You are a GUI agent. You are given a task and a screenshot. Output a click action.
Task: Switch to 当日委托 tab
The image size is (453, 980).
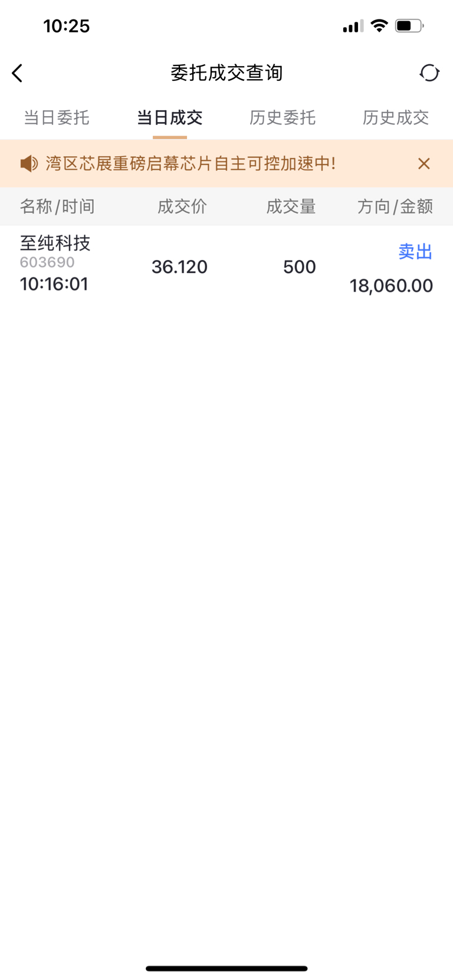click(57, 117)
